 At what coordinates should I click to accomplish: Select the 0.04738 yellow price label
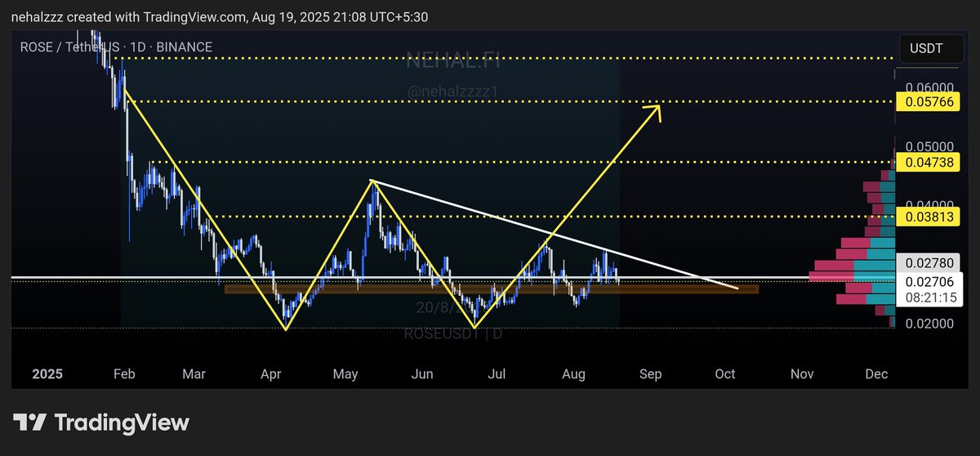pos(928,162)
